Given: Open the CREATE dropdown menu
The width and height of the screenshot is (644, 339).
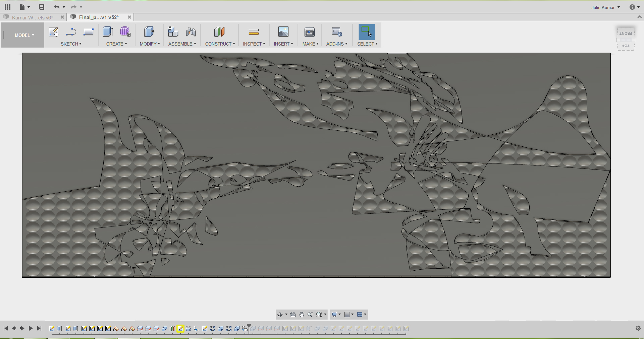Looking at the screenshot, I should point(117,44).
